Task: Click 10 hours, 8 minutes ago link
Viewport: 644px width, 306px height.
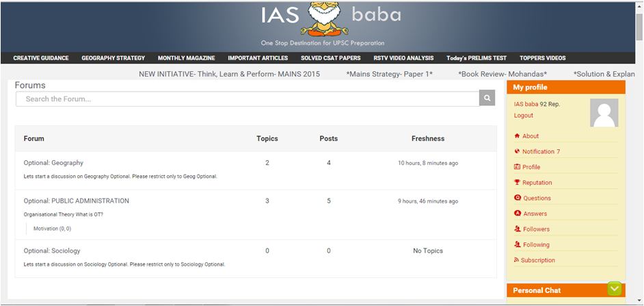Action: tap(428, 164)
